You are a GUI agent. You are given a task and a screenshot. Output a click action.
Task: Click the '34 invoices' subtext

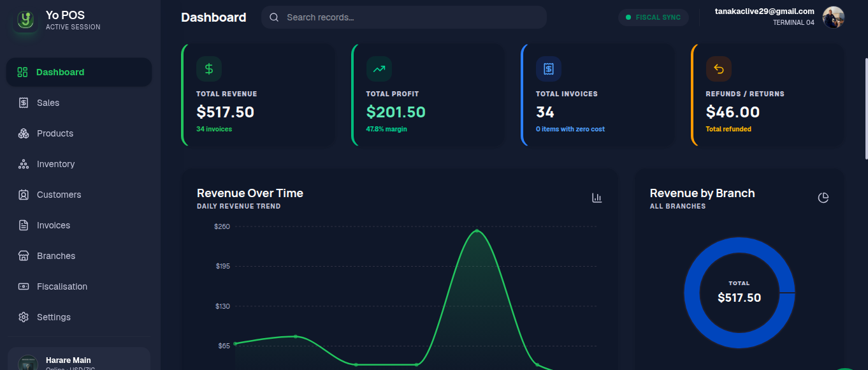pos(214,129)
